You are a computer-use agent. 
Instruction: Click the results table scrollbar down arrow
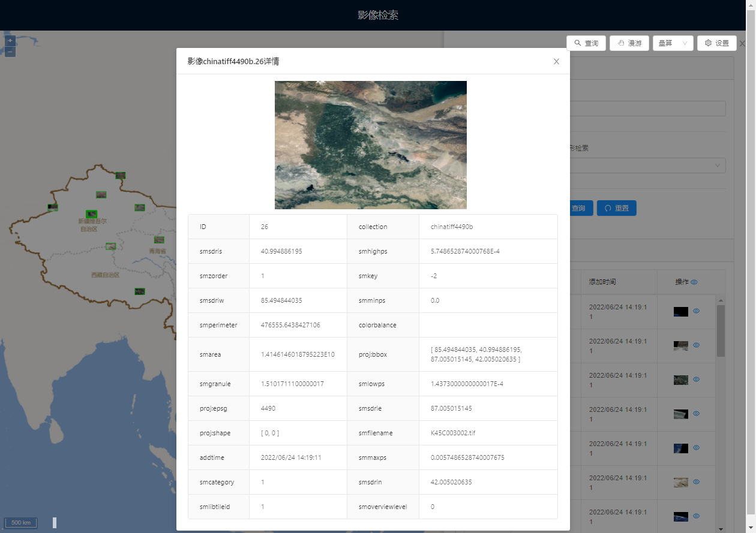point(721,528)
